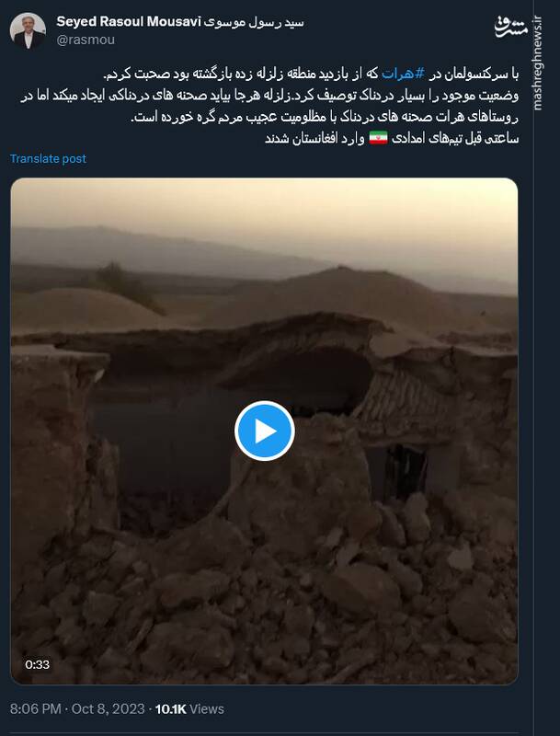Click the Mashregh logo watermark
Image resolution: width=560 pixels, height=736 pixels.
click(510, 27)
